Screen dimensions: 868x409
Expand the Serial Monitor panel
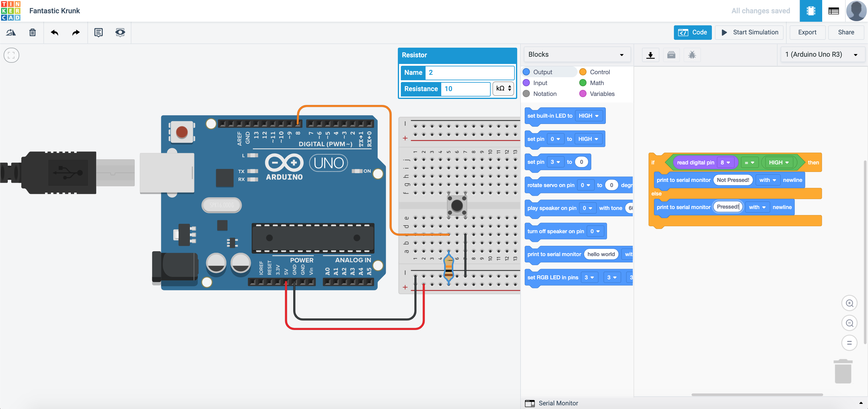point(558,403)
